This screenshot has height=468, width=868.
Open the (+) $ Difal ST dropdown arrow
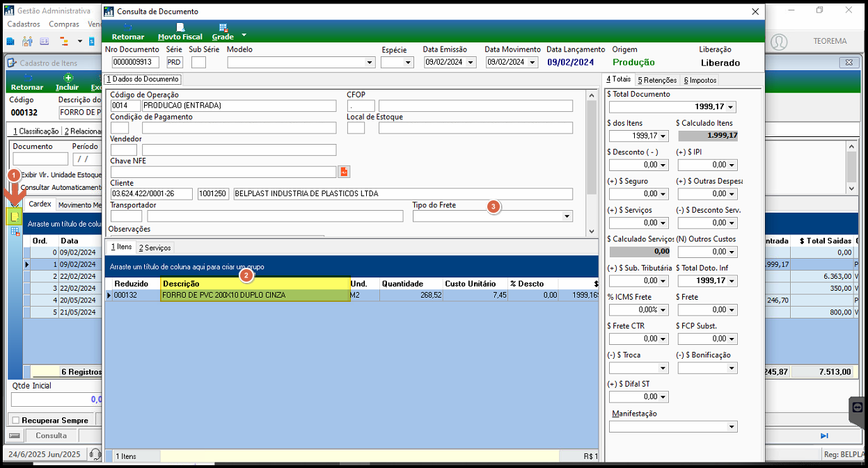click(663, 397)
